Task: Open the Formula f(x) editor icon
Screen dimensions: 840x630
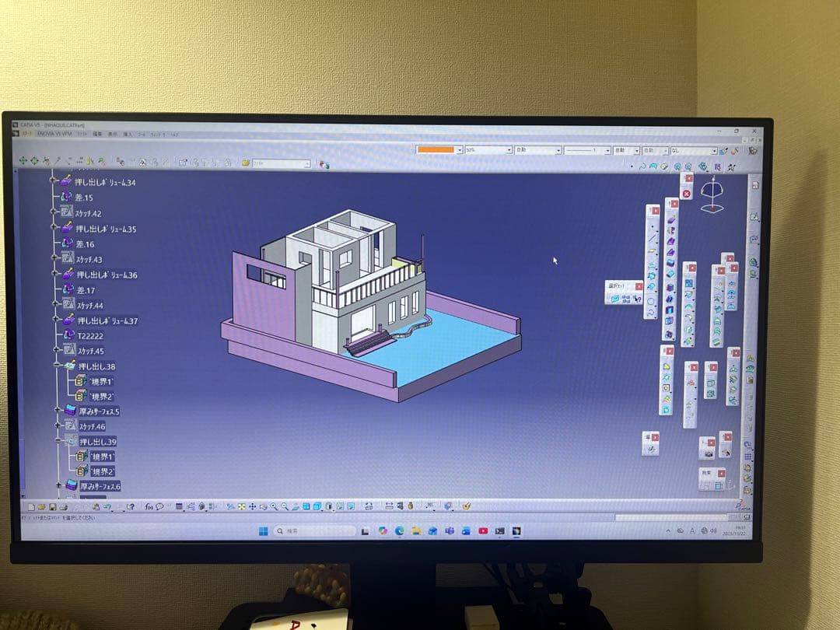Action: tap(148, 506)
